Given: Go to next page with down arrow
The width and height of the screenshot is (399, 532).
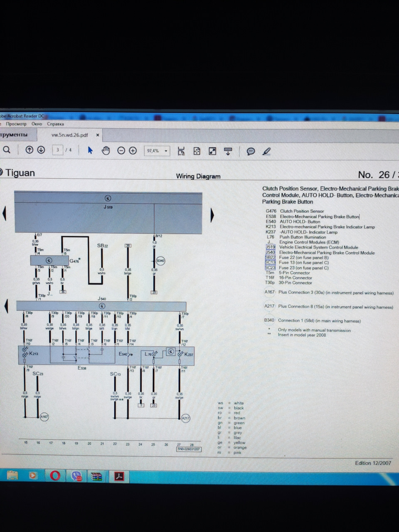Looking at the screenshot, I should [41, 150].
